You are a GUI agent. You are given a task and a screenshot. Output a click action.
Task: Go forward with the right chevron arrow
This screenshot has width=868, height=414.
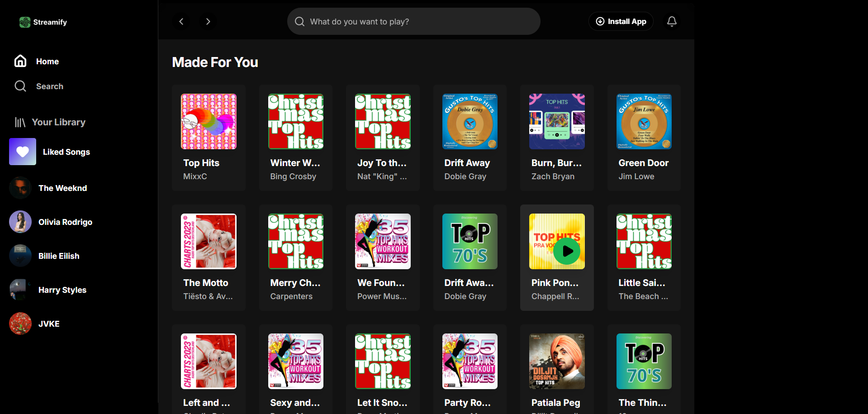coord(208,21)
